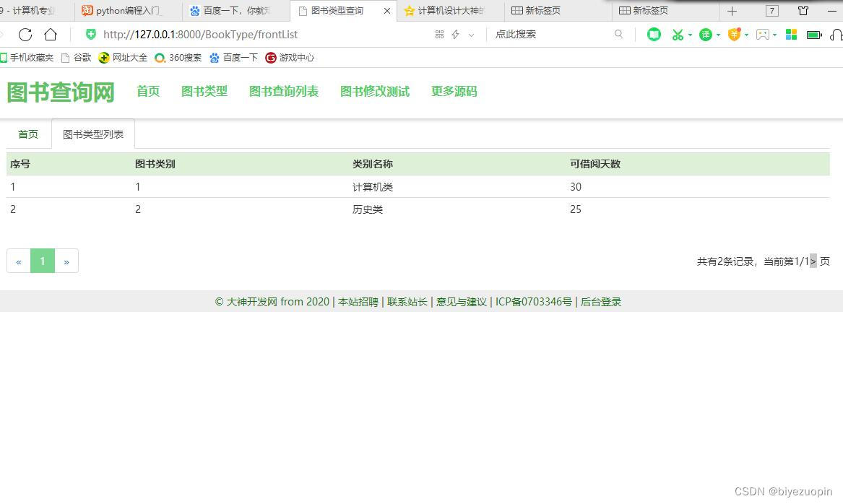Click the next page » button
The width and height of the screenshot is (843, 504).
click(x=66, y=261)
